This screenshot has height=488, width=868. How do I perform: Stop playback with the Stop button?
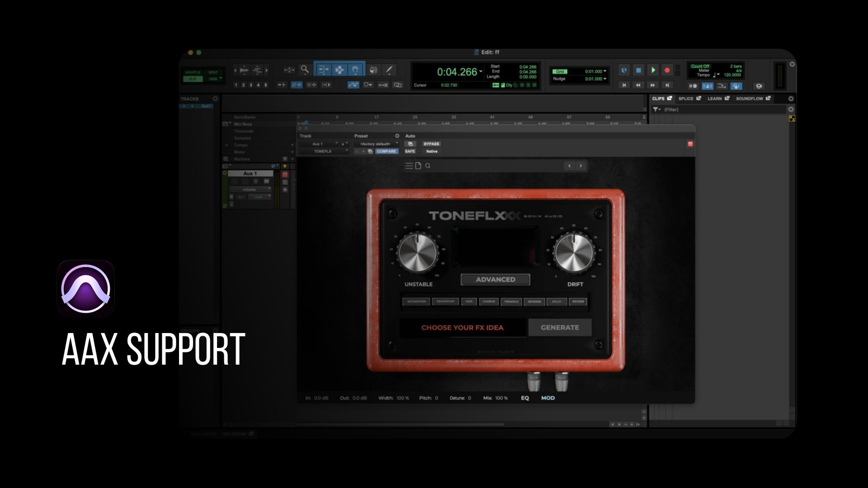638,70
